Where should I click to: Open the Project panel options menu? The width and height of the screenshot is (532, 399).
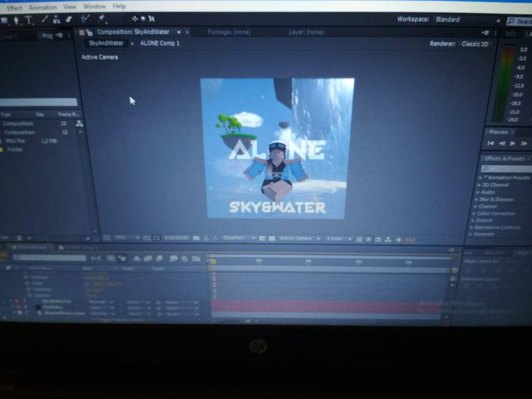tap(59, 35)
